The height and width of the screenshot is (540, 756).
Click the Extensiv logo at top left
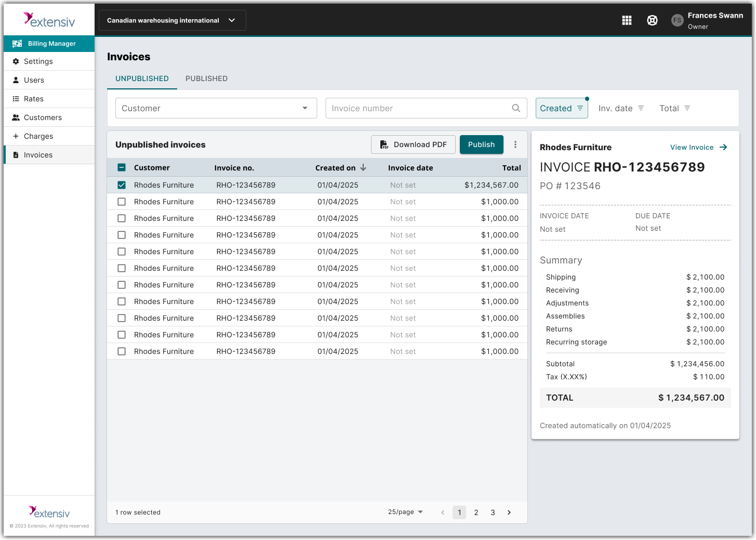(49, 20)
